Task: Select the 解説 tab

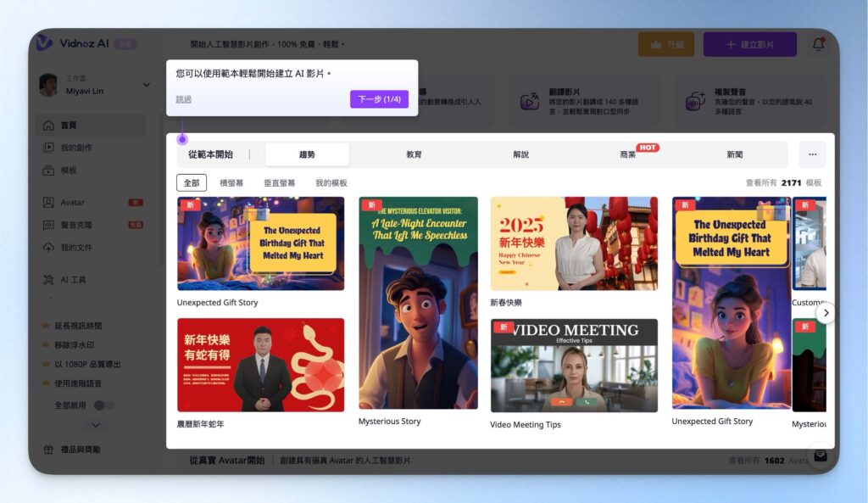Action: 520,154
